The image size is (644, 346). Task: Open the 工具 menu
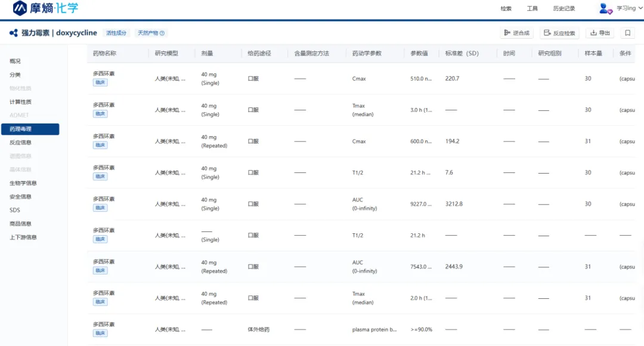[x=532, y=8]
